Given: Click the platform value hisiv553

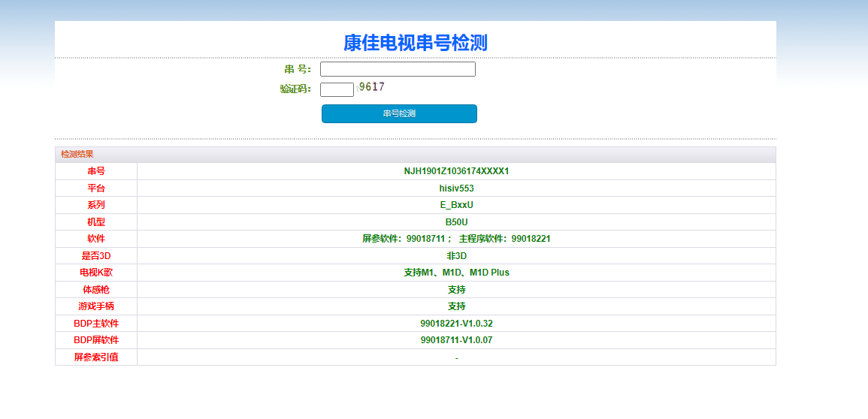Looking at the screenshot, I should (x=456, y=188).
